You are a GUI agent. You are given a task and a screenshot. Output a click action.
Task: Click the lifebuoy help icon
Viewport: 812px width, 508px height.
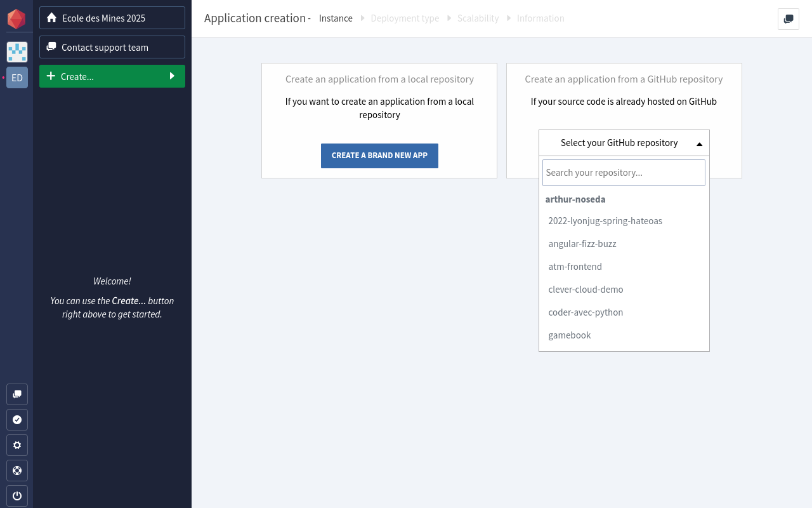(17, 471)
